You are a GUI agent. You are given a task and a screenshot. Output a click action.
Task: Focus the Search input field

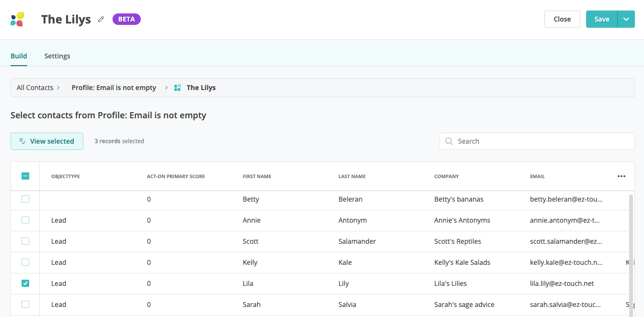537,141
